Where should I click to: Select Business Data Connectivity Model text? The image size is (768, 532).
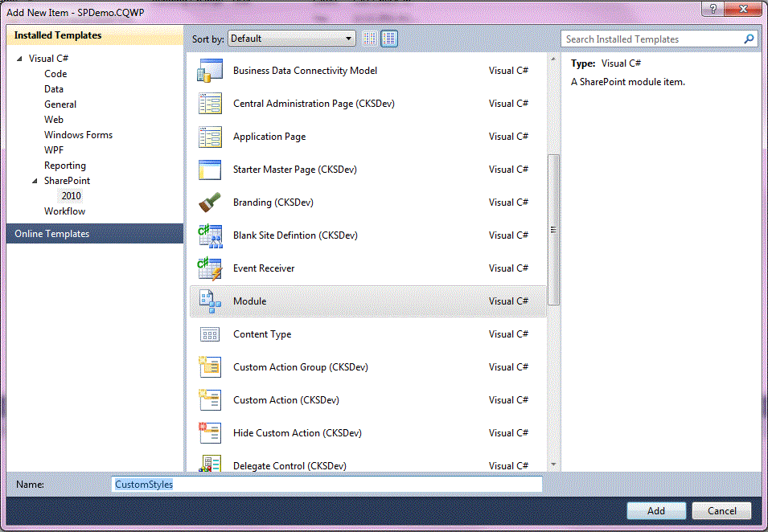305,71
